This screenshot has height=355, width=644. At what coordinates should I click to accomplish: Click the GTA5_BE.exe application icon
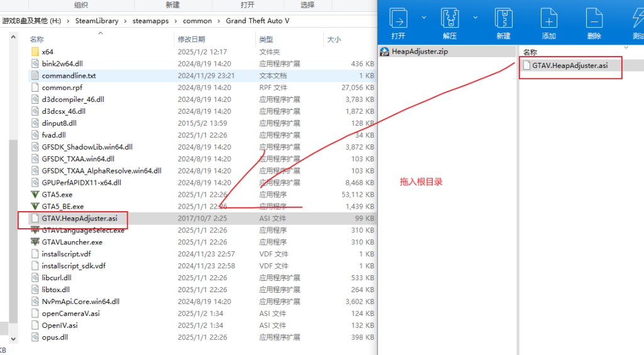35,207
